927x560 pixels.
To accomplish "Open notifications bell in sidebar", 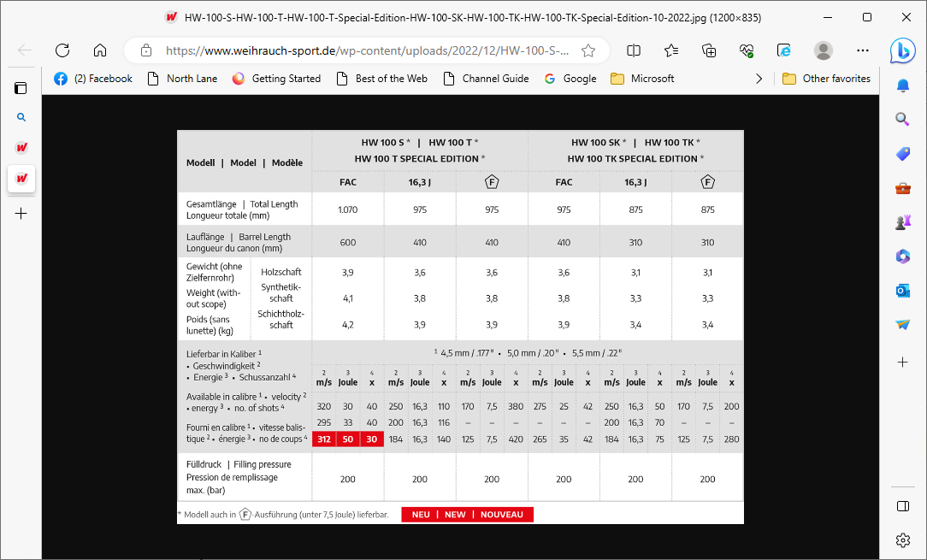I will 903,86.
